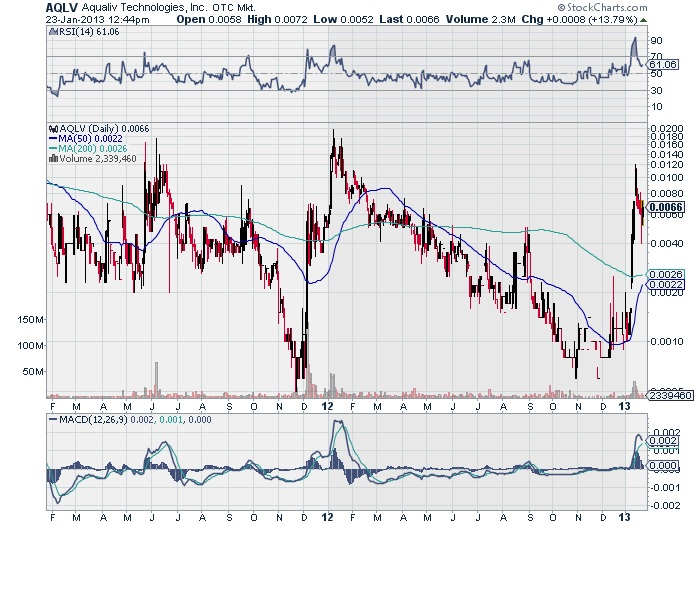Click the 0.0026 MA(200) axis tag

point(666,274)
